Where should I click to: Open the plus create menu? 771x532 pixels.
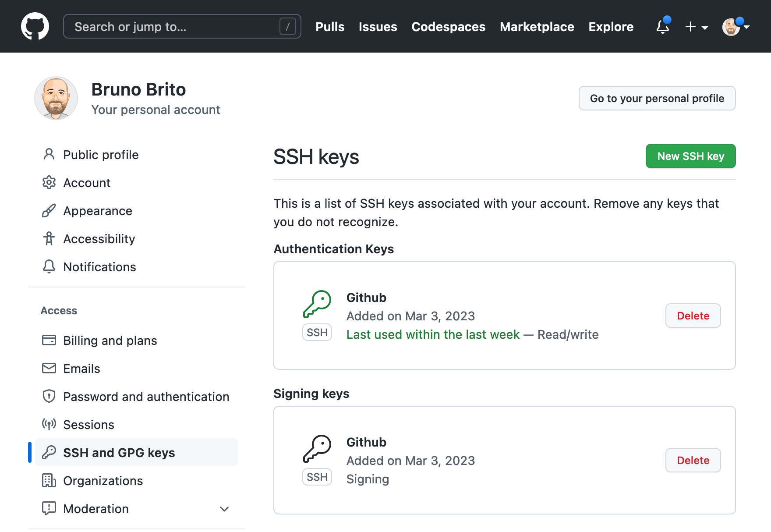[x=690, y=27]
